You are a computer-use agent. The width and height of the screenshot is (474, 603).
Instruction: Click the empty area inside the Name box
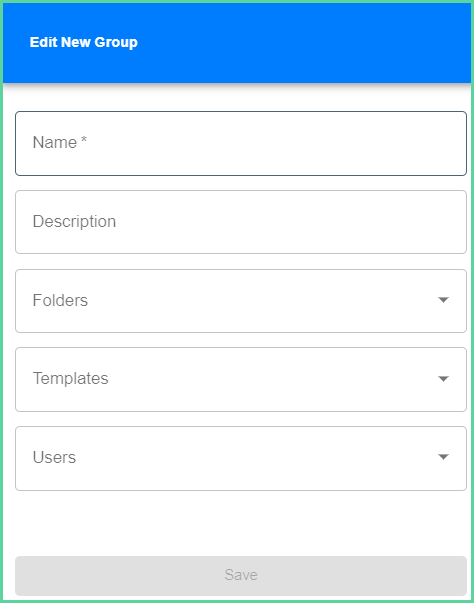(x=275, y=143)
